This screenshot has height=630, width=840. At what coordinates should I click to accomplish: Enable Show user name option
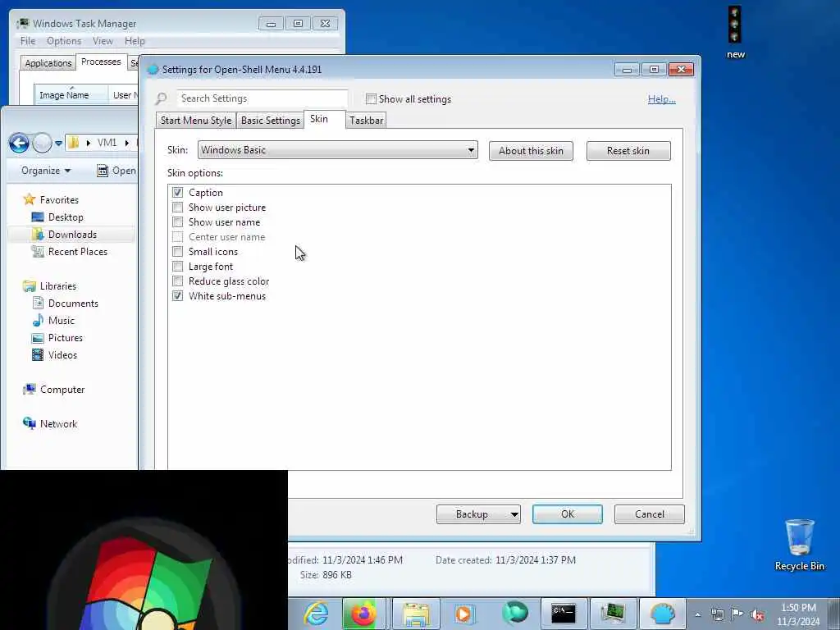point(177,221)
